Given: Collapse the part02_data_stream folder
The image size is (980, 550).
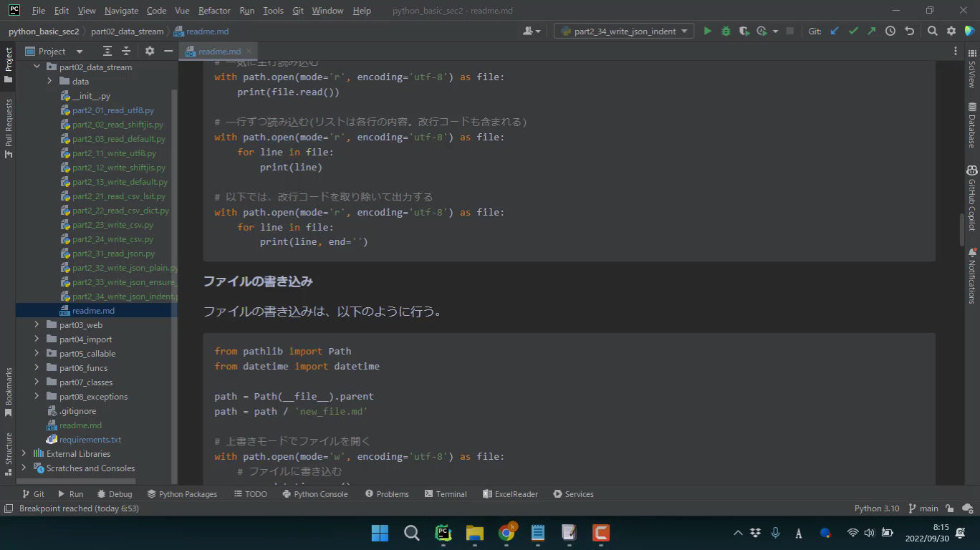Looking at the screenshot, I should tap(37, 67).
